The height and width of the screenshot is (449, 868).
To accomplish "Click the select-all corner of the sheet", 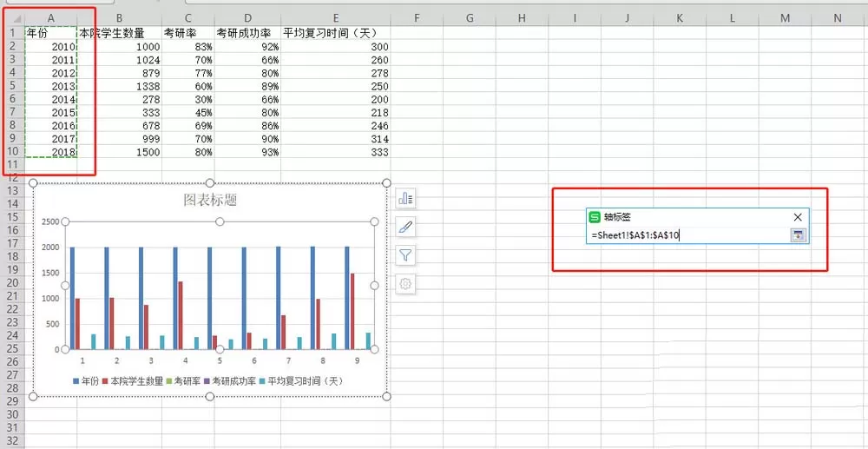I will [x=12, y=19].
